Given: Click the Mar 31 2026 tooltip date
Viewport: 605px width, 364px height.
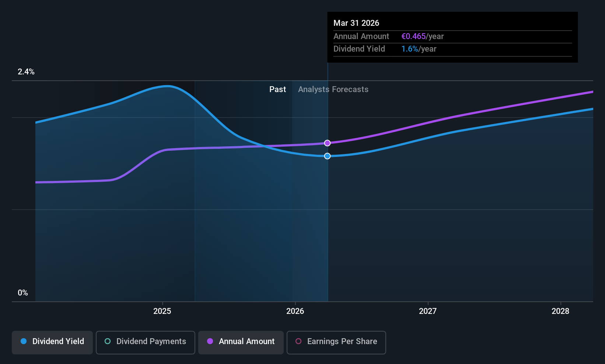Looking at the screenshot, I should point(356,23).
